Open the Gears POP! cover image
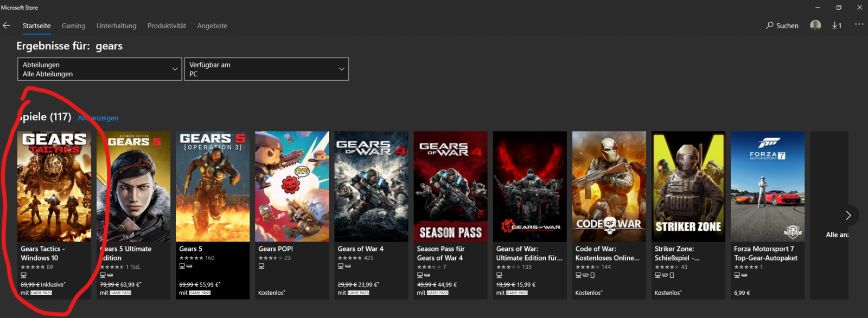This screenshot has height=318, width=868. [292, 186]
